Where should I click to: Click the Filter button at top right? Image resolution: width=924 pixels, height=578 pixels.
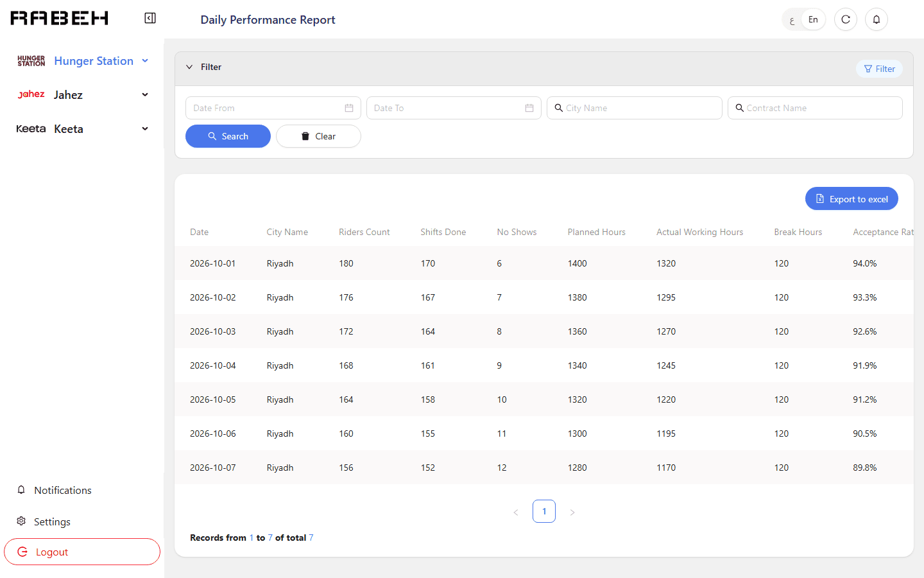tap(879, 69)
